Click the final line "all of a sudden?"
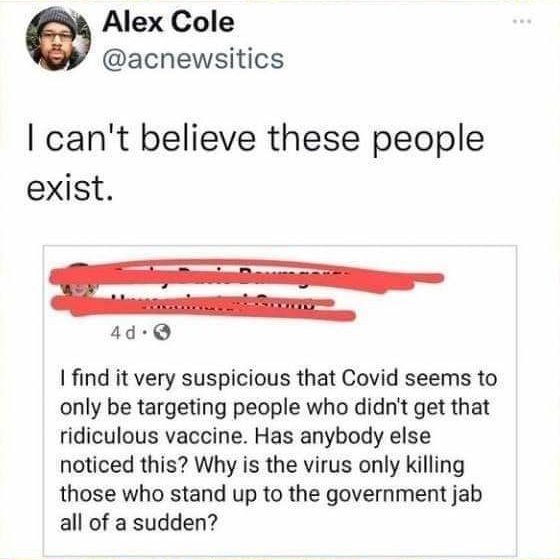The width and height of the screenshot is (560, 560). click(139, 523)
